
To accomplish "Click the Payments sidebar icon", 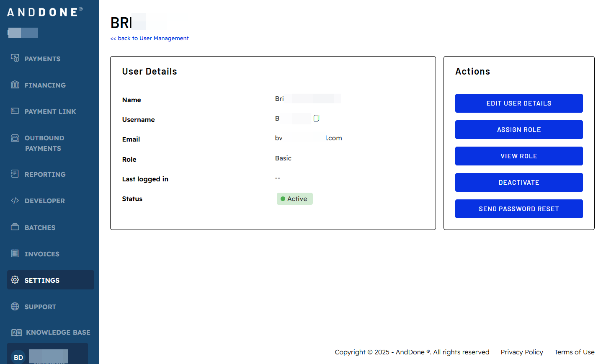I will (x=15, y=58).
